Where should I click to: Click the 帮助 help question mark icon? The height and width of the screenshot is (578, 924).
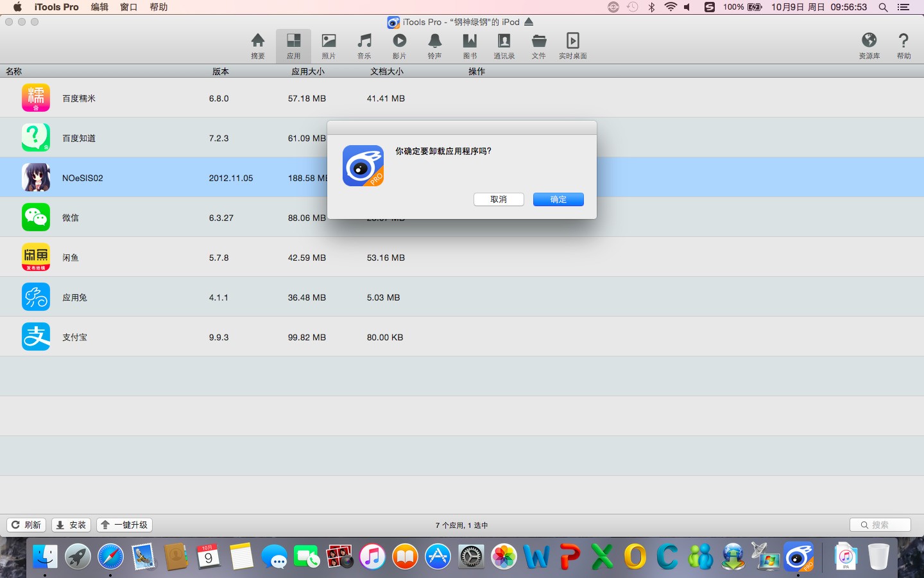903,46
